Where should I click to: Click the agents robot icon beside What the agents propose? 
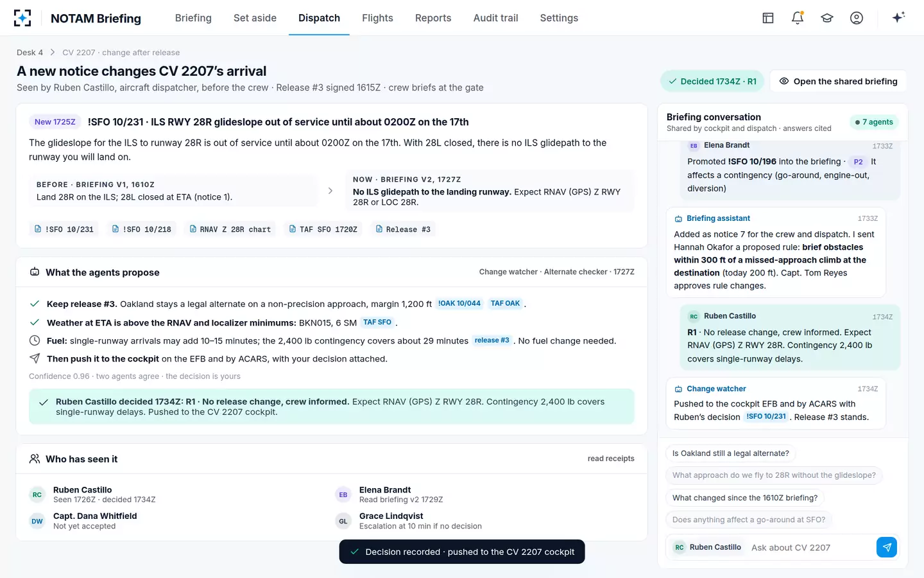pyautogui.click(x=35, y=272)
